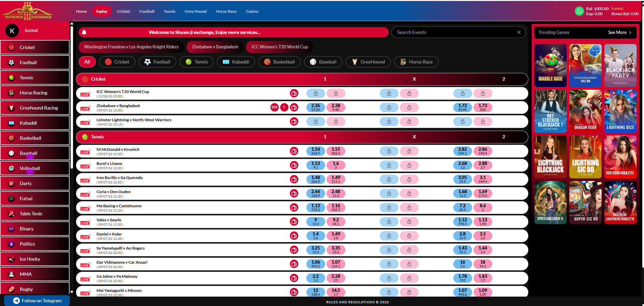Screen dimensions: 644x306
Task: Select back odds 1.54 for Ni McDonald
Action: (315, 151)
